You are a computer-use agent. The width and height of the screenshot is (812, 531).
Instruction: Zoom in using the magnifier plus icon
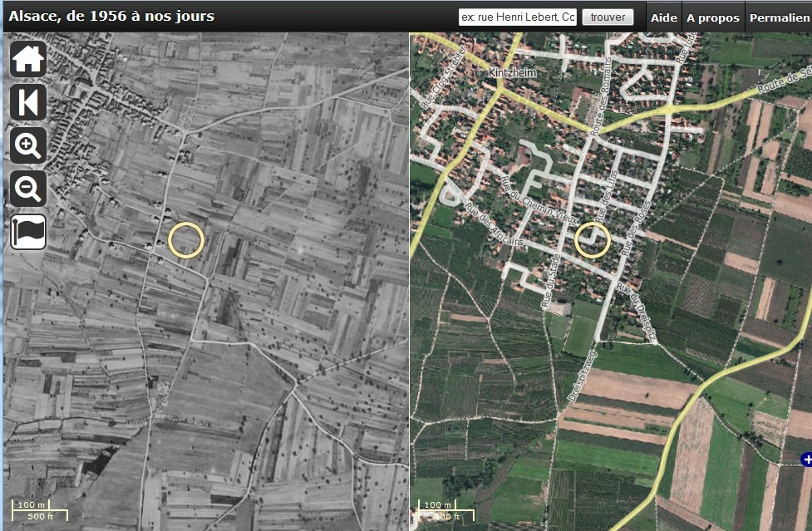tap(28, 146)
